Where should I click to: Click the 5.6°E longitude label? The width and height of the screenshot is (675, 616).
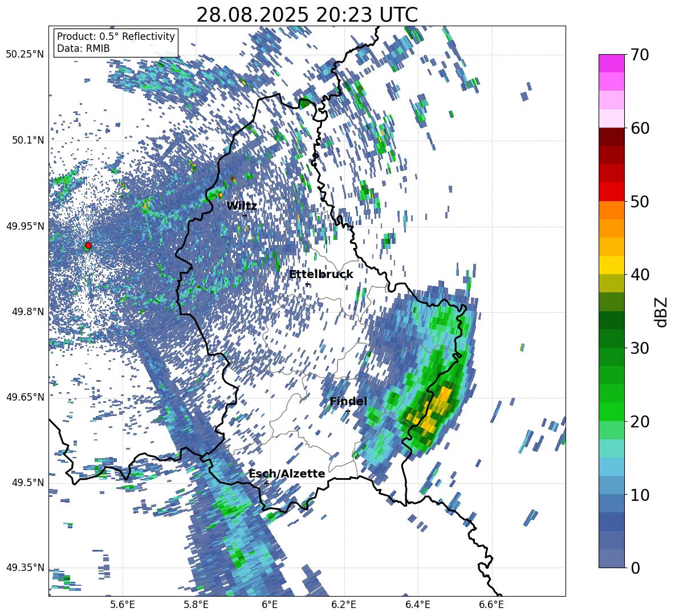tap(123, 605)
